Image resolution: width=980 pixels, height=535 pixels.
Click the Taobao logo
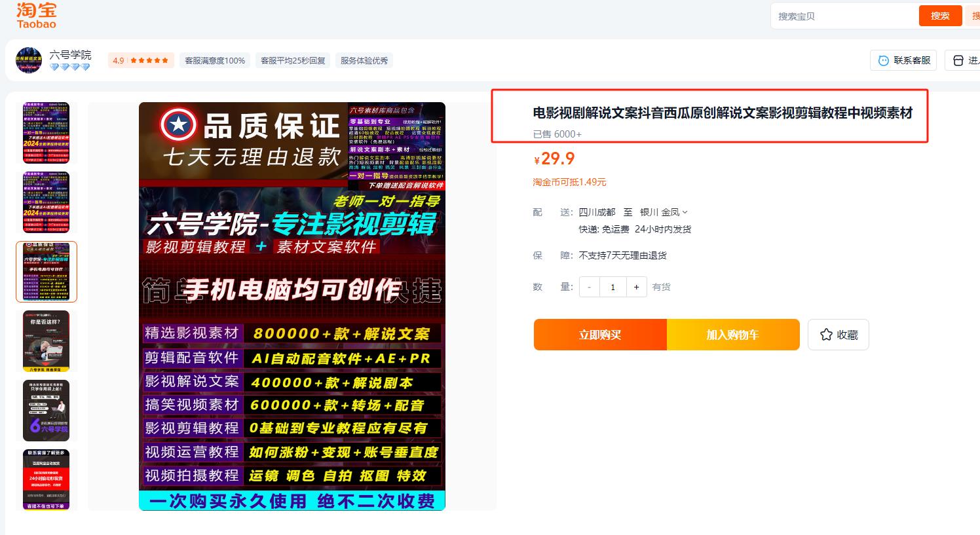pos(36,16)
